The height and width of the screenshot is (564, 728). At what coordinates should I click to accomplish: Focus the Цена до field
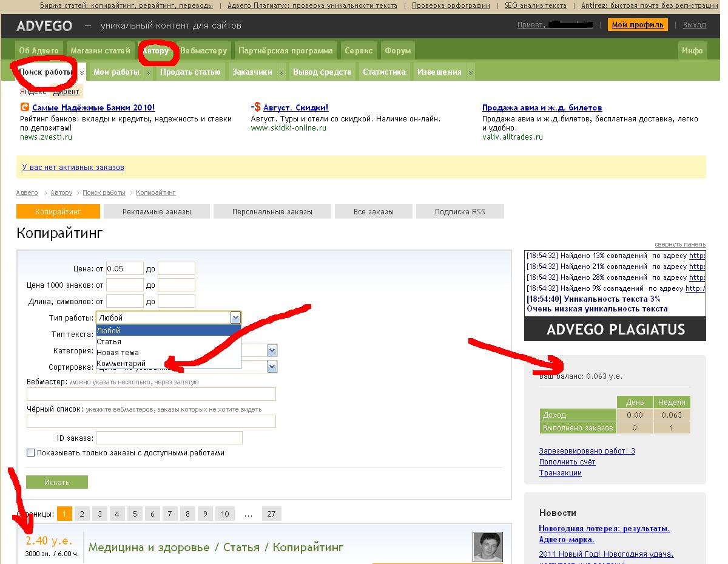[177, 268]
